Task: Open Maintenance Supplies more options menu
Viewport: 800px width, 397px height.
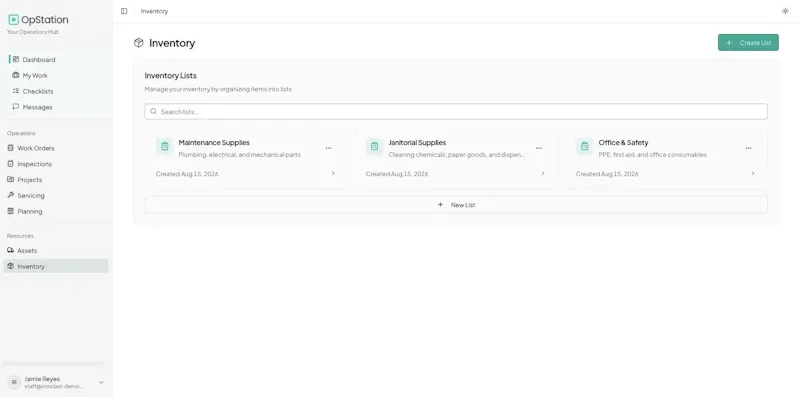Action: click(x=329, y=148)
